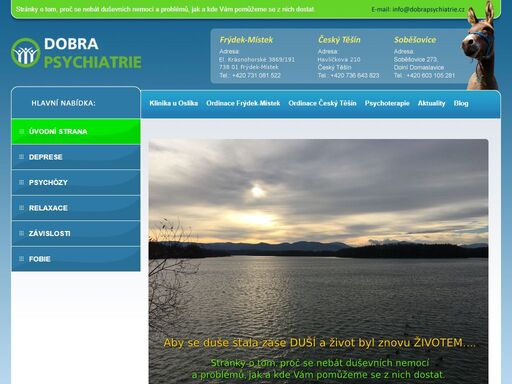The height and width of the screenshot is (384, 512).
Task: Select the Psychoterapie menu item
Action: tap(387, 103)
